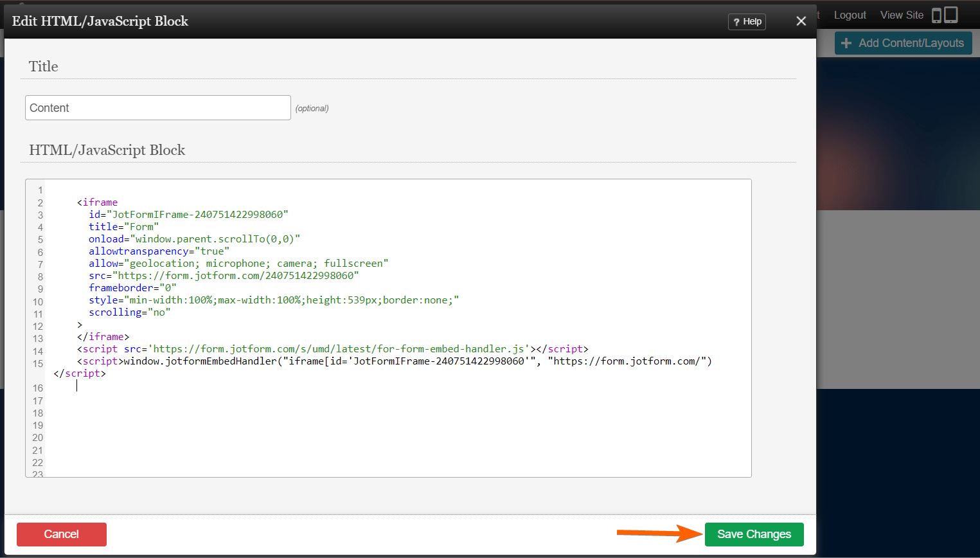Click the plus icon on Add Content/Layouts

point(846,43)
